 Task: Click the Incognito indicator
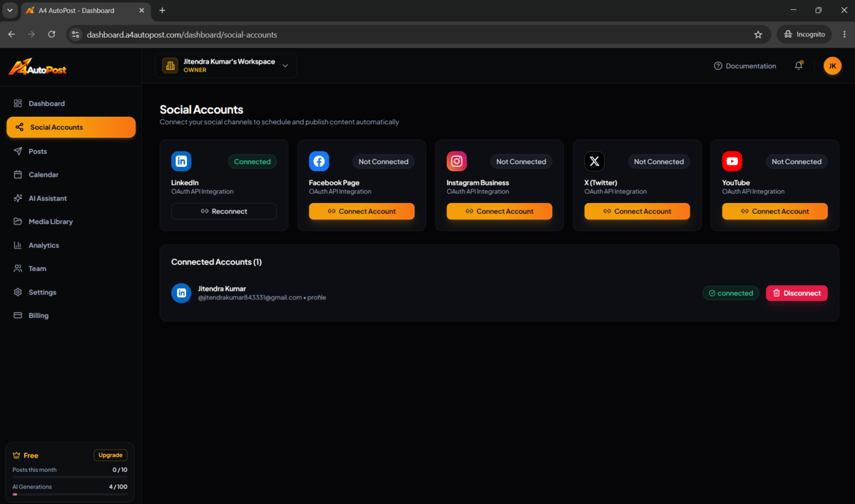click(804, 34)
